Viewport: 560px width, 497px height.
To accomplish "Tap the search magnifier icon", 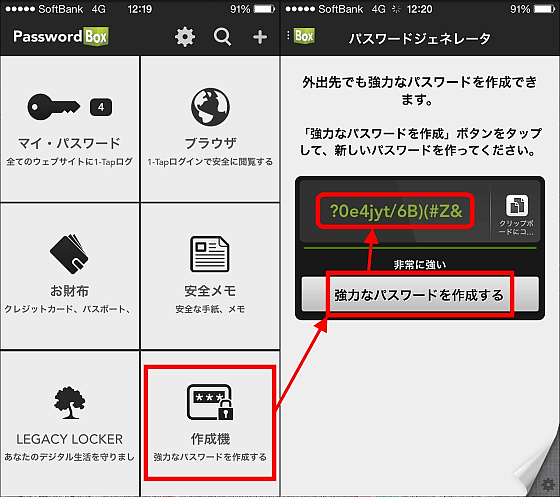I will (222, 37).
